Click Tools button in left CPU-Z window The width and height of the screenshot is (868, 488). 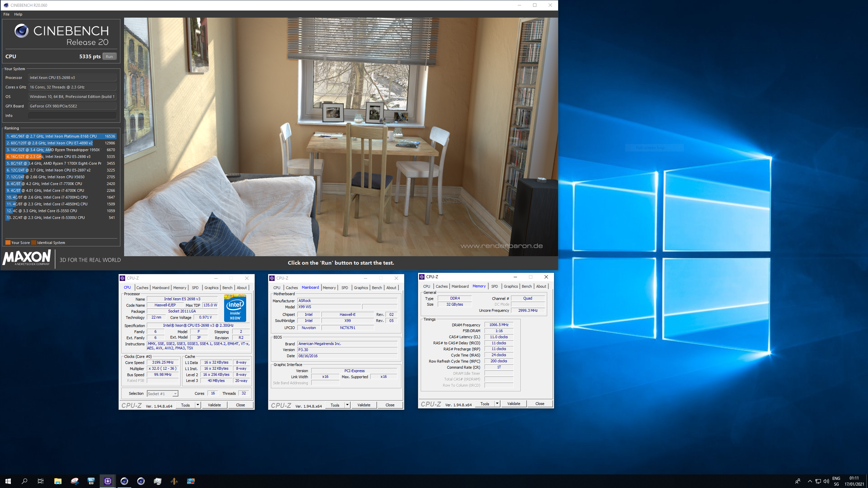coord(185,405)
